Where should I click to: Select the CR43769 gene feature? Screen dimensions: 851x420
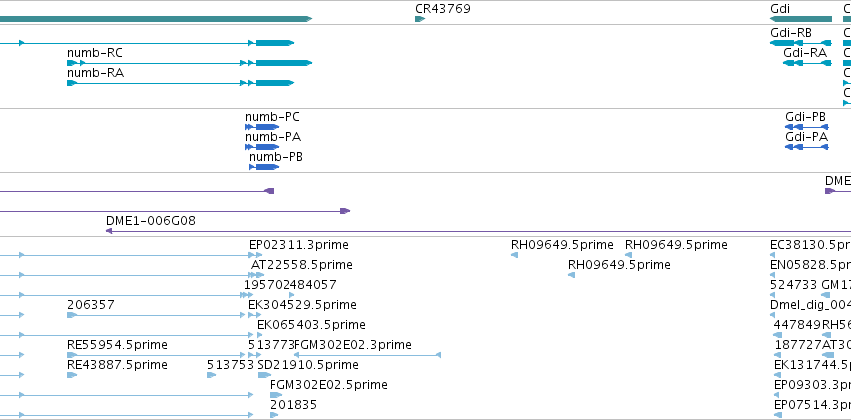tap(420, 19)
